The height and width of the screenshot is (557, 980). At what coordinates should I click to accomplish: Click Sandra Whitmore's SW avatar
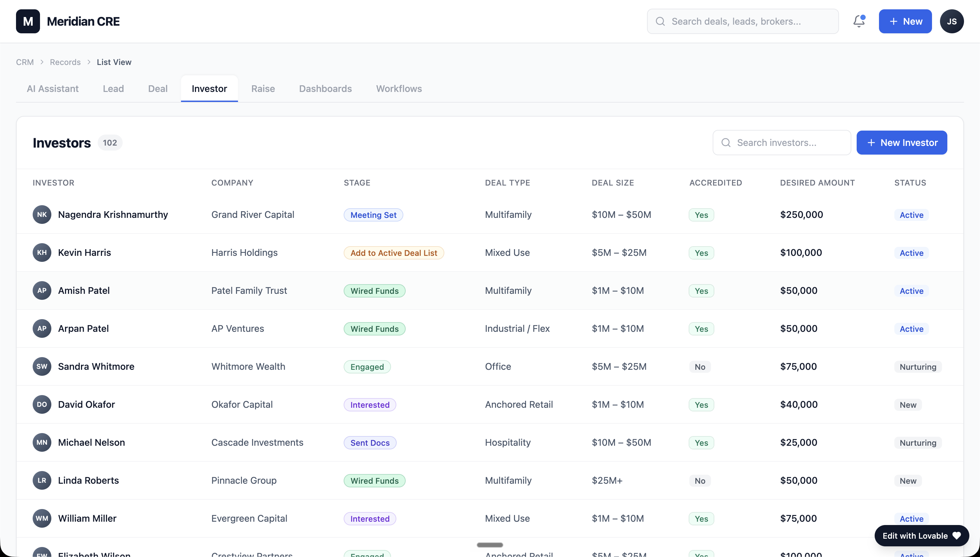(42, 366)
